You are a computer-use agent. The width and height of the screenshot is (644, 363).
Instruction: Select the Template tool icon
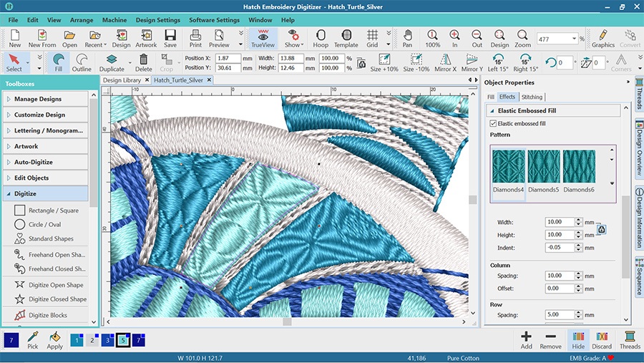pos(346,38)
